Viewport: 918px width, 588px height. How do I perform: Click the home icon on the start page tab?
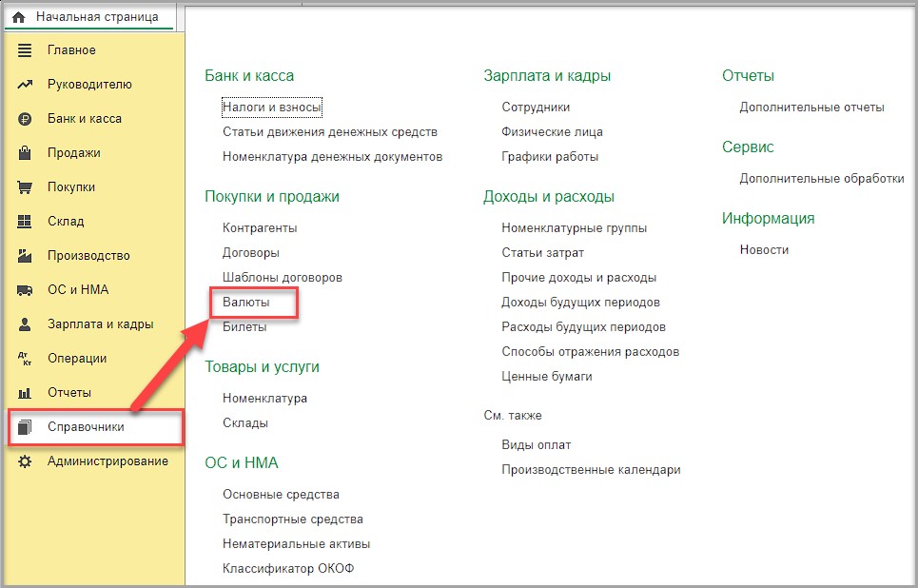point(18,17)
